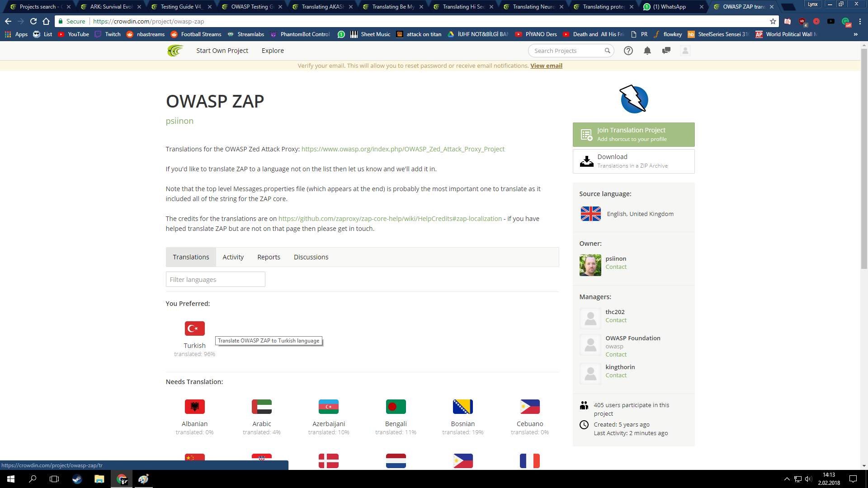Open the github HelpCredits link
The image size is (868, 488).
coord(390,219)
